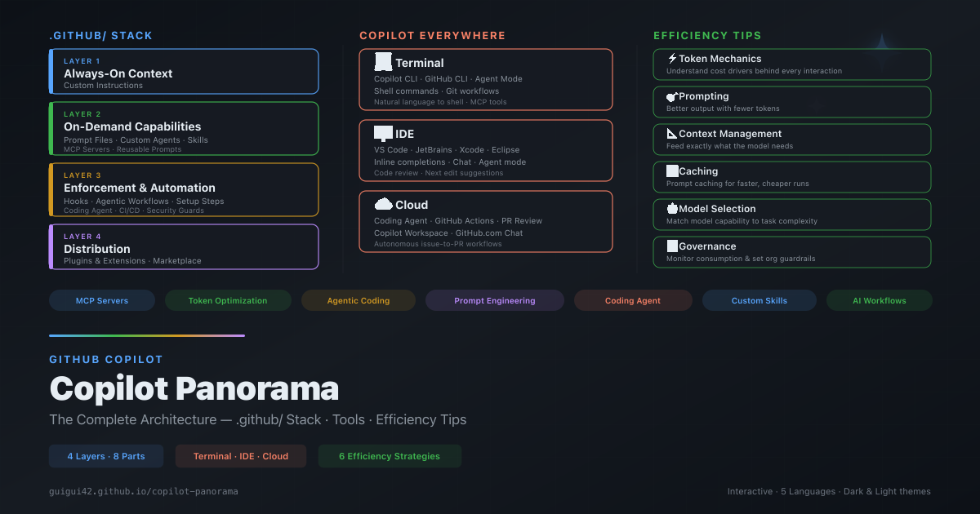Click the Copilot Panorama title
The image size is (980, 514).
194,388
